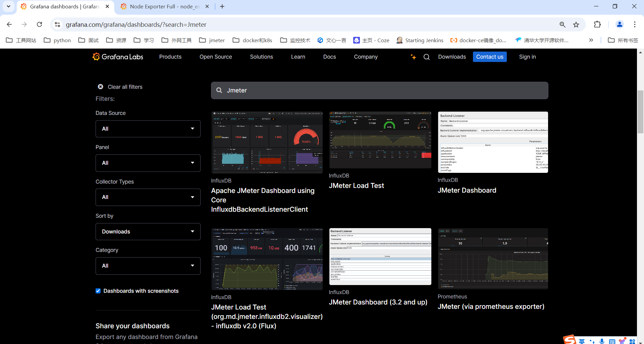The height and width of the screenshot is (344, 644).
Task: Open the Open Source menu
Action: pos(216,57)
